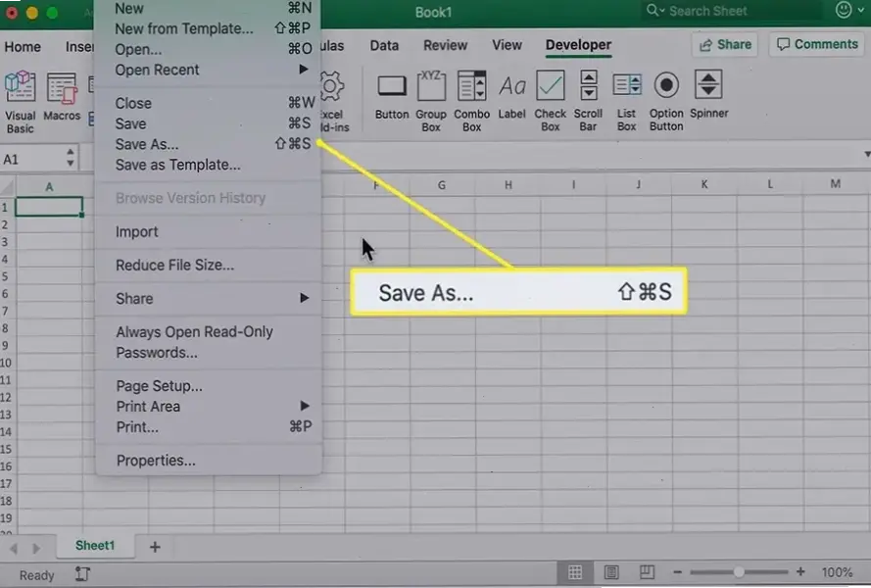
Task: Click the search magnifier icon
Action: click(652, 11)
